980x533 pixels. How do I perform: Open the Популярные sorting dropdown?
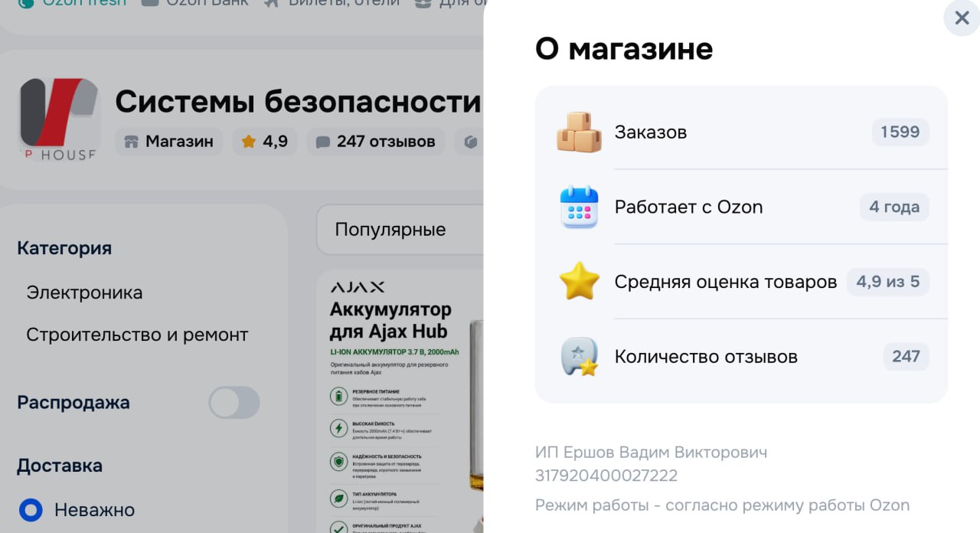pyautogui.click(x=400, y=229)
